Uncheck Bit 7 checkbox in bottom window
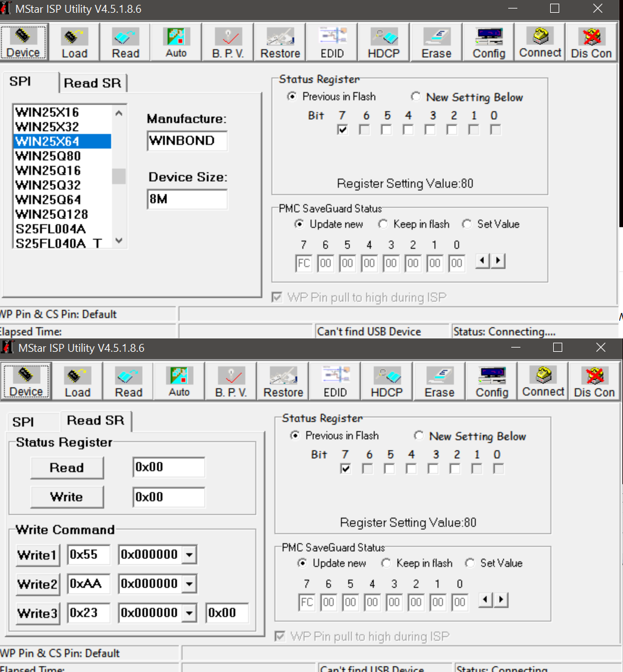Image resolution: width=623 pixels, height=672 pixels. click(x=346, y=468)
